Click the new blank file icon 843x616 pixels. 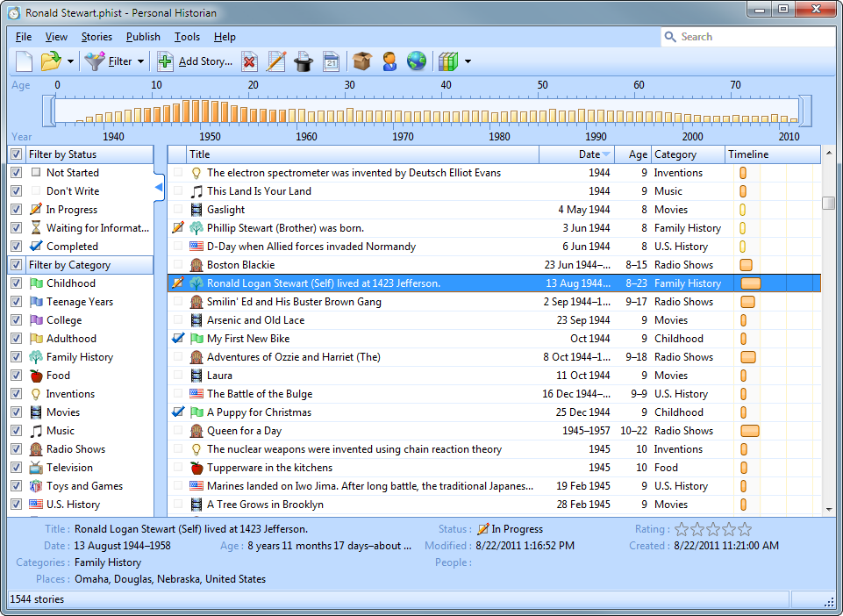tap(24, 61)
